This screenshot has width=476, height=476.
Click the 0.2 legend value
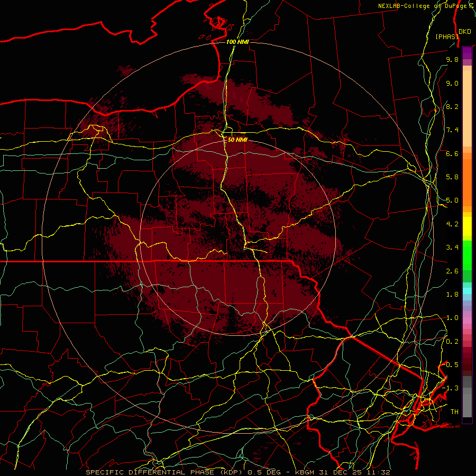pos(452,342)
